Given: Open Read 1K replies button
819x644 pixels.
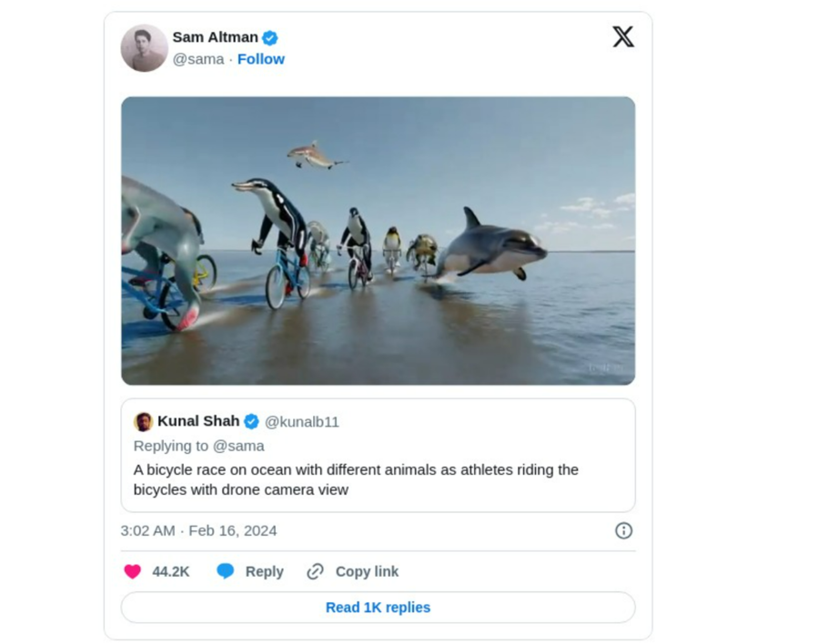Looking at the screenshot, I should [379, 608].
